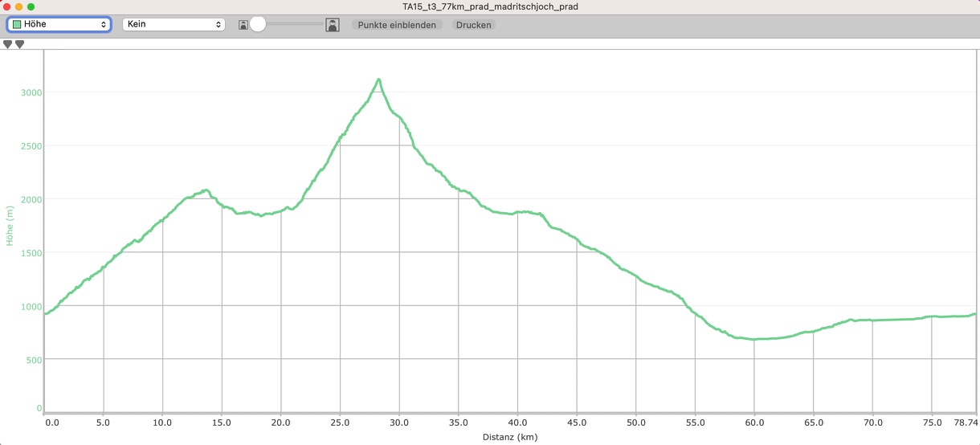Image resolution: width=980 pixels, height=445 pixels.
Task: Click the 15.0 distance axis label
Action: coord(222,422)
